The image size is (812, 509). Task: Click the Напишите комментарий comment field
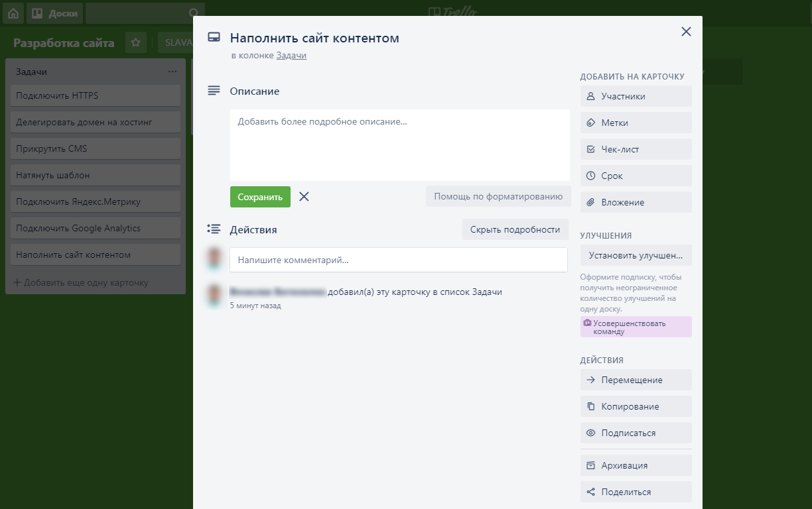(x=398, y=260)
